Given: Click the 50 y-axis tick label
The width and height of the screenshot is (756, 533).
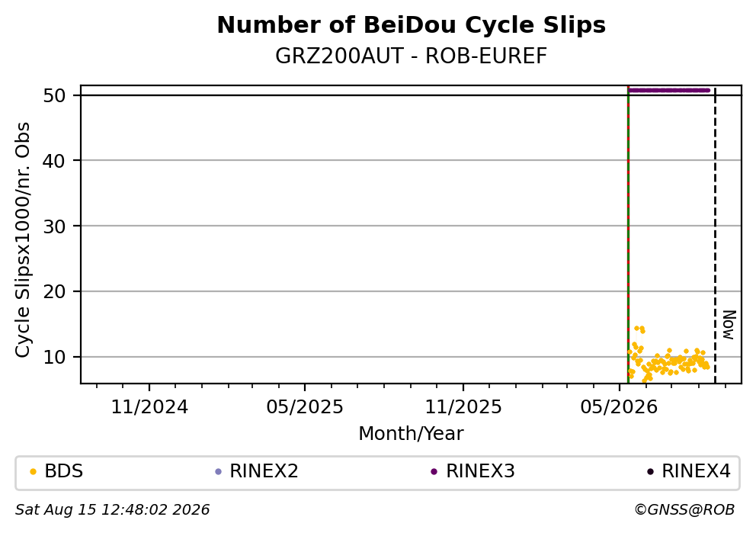Looking at the screenshot, I should pos(54,95).
